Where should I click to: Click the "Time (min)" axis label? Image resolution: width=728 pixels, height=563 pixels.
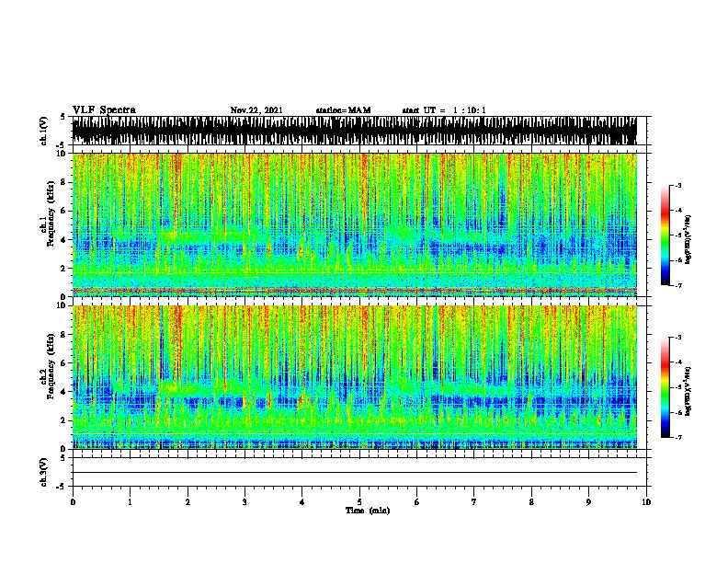point(368,511)
